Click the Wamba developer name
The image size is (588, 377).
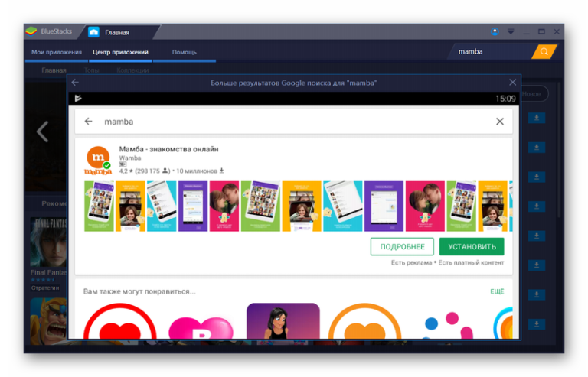(x=129, y=158)
